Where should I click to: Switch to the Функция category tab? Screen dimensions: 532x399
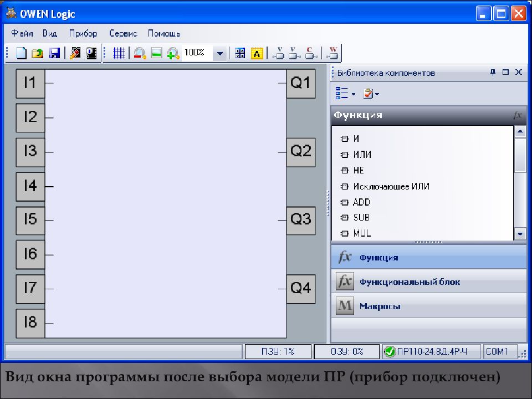pyautogui.click(x=428, y=257)
